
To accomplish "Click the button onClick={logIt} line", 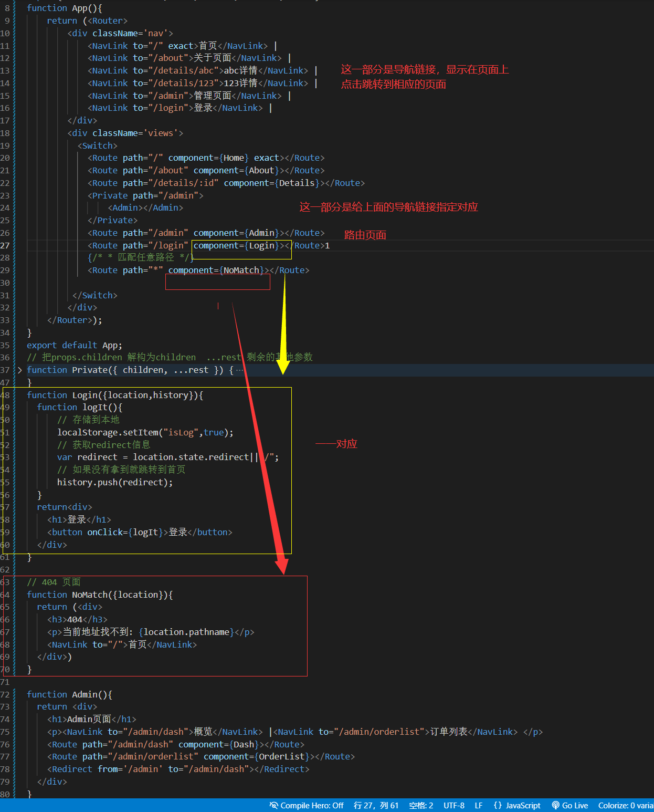I will click(140, 532).
